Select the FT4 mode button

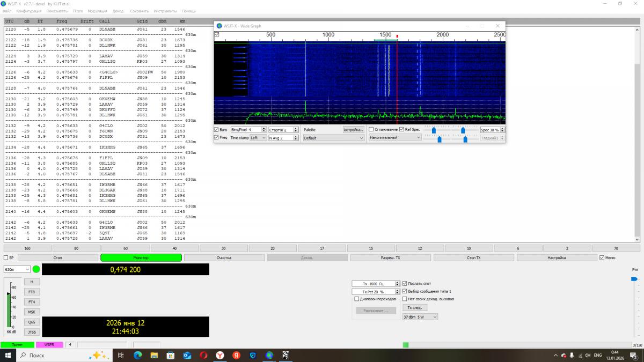click(x=32, y=302)
